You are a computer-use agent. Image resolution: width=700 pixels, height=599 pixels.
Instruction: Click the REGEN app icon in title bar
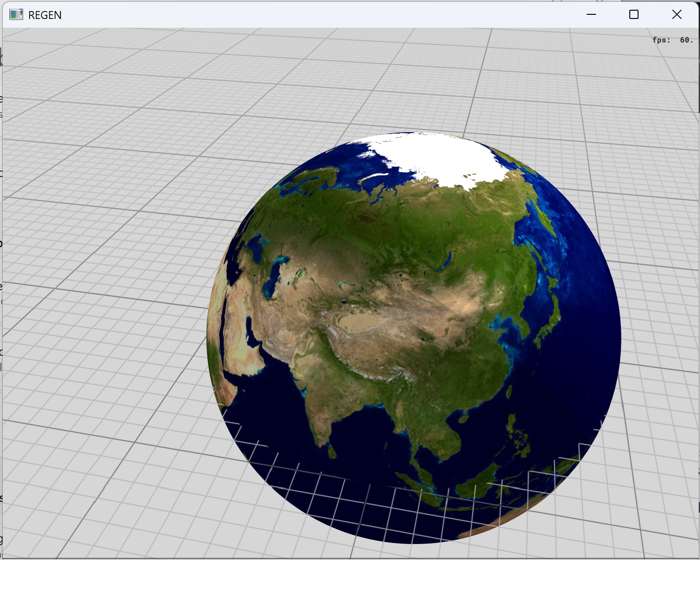click(16, 15)
